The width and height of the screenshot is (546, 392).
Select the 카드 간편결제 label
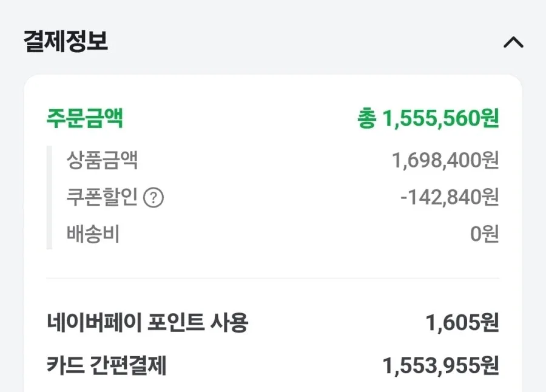pyautogui.click(x=107, y=365)
